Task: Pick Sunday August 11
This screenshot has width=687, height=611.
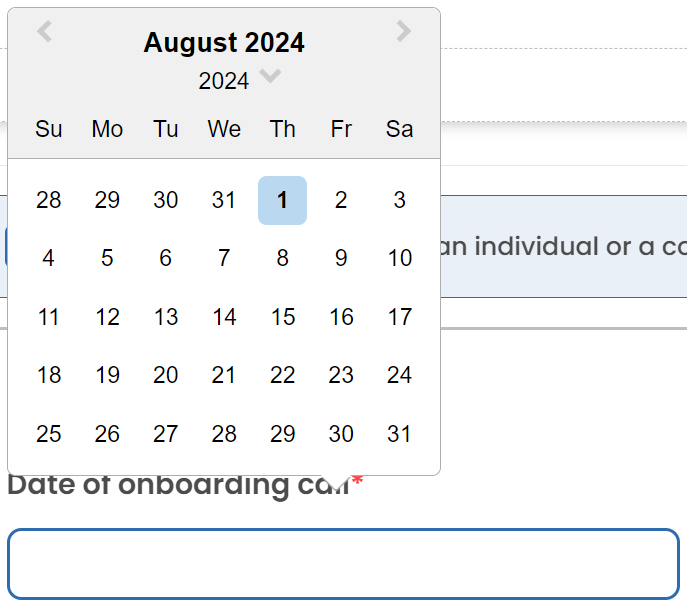Action: pyautogui.click(x=48, y=317)
